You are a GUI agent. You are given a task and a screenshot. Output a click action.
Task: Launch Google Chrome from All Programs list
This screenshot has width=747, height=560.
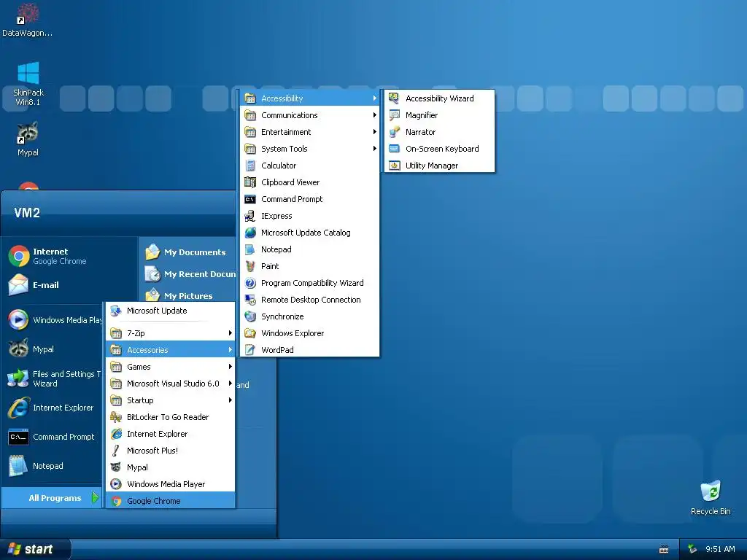click(x=171, y=501)
